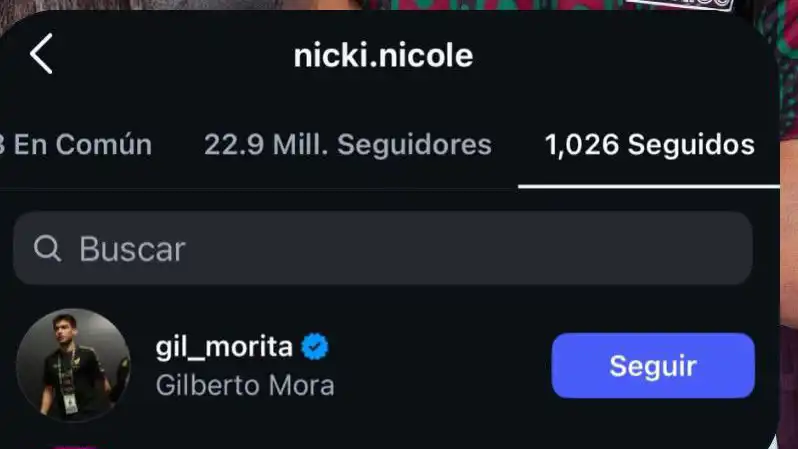Click the Buscar placeholder text

(x=132, y=249)
